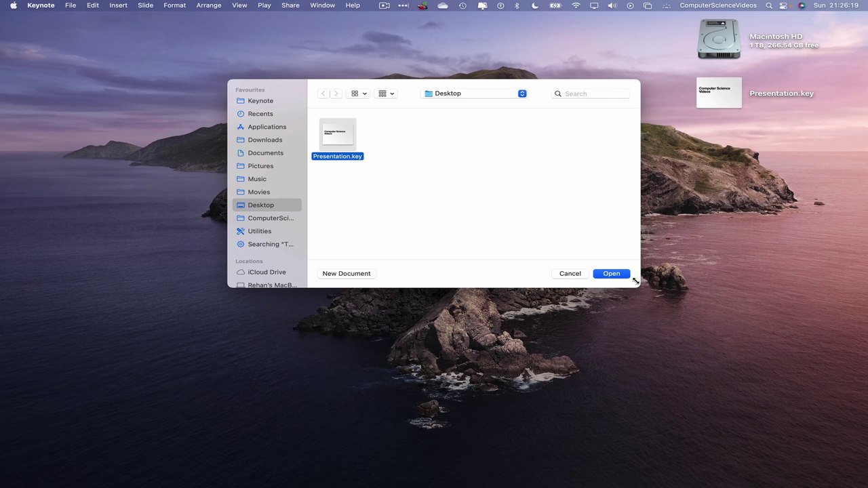868x488 pixels.
Task: Select Downloads in sidebar
Action: point(267,140)
